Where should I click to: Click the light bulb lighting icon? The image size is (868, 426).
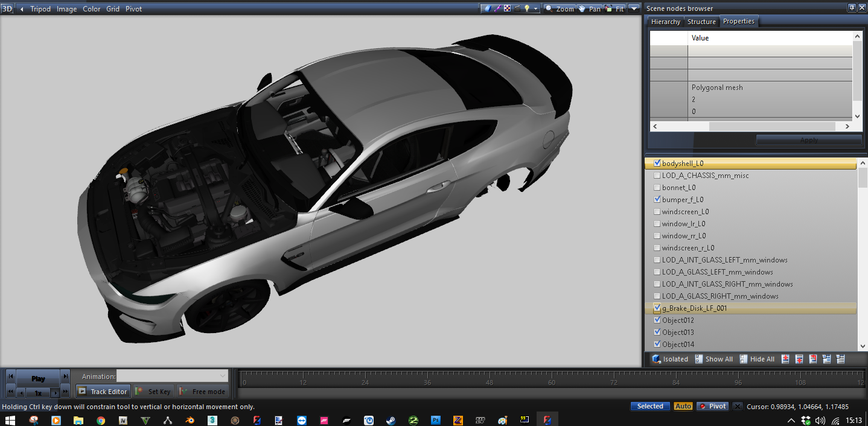coord(526,8)
